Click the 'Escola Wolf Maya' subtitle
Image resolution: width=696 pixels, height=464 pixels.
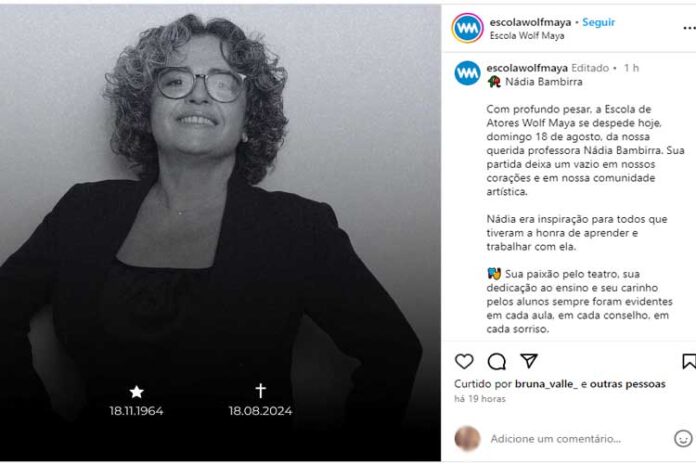(x=526, y=36)
